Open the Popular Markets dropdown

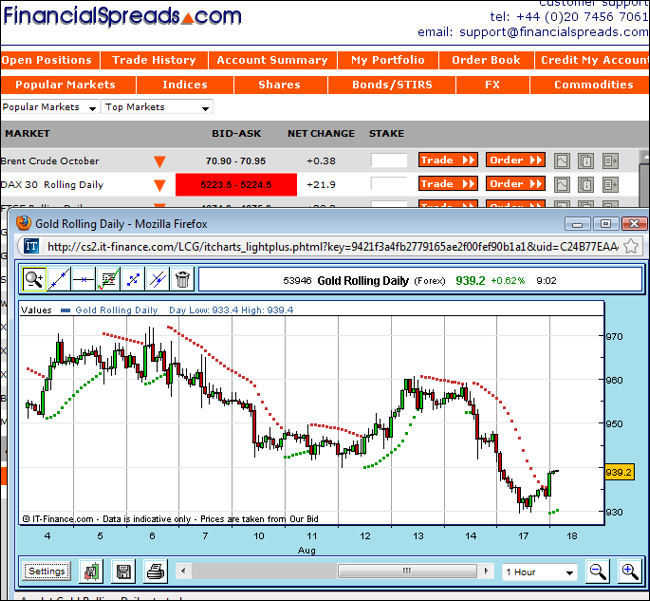pyautogui.click(x=49, y=107)
